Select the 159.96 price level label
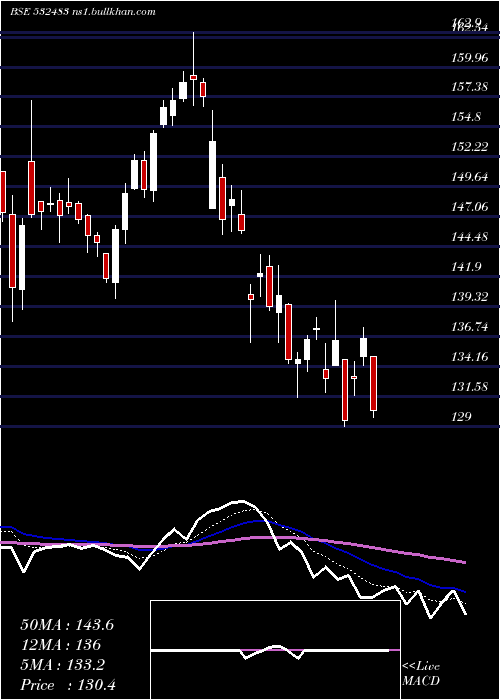This screenshot has width=500, height=700. coord(469,58)
